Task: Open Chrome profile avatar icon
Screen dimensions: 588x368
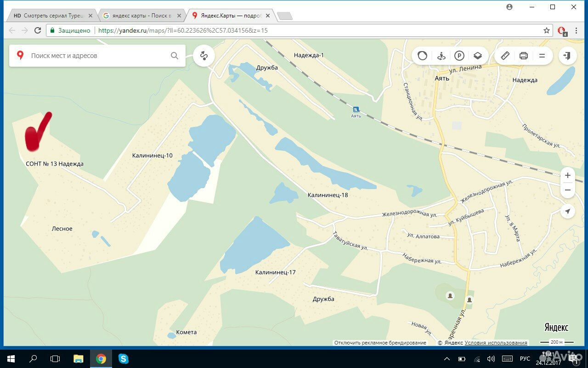Action: click(509, 7)
